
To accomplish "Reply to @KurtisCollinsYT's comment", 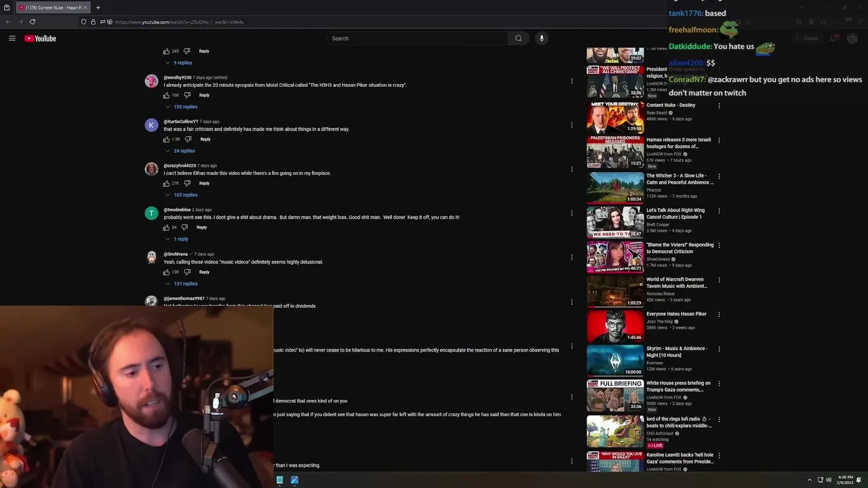I will tap(205, 140).
